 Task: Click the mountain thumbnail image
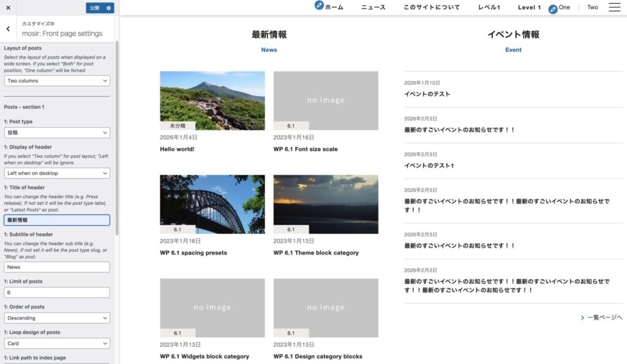click(x=212, y=100)
